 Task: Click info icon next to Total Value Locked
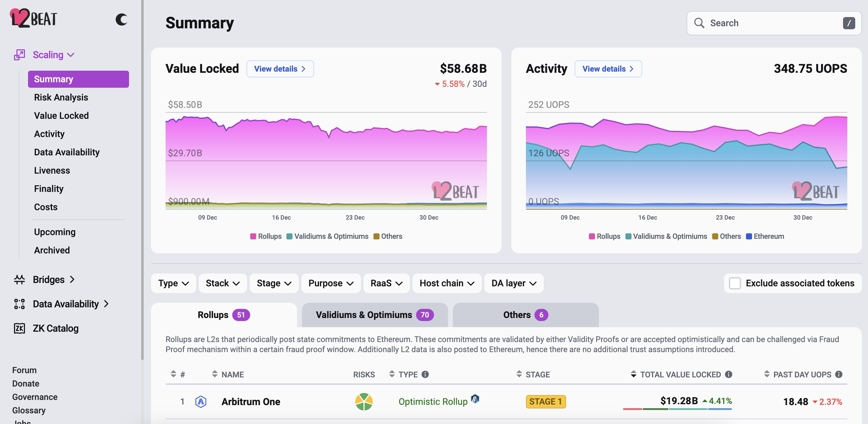click(x=729, y=374)
